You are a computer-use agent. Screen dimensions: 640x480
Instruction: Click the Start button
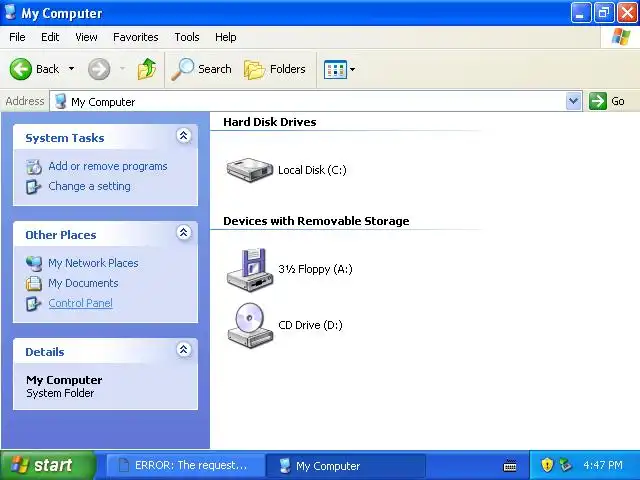pyautogui.click(x=48, y=465)
